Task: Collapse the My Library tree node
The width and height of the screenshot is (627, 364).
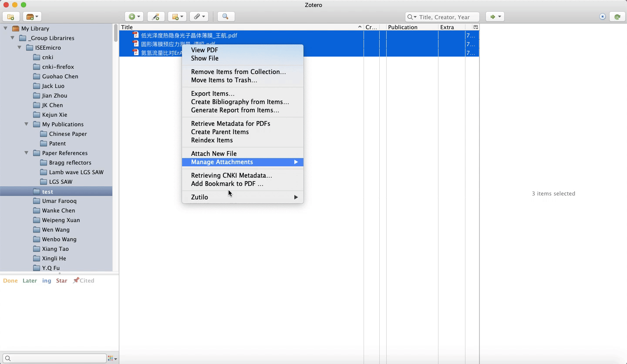Action: (x=6, y=28)
